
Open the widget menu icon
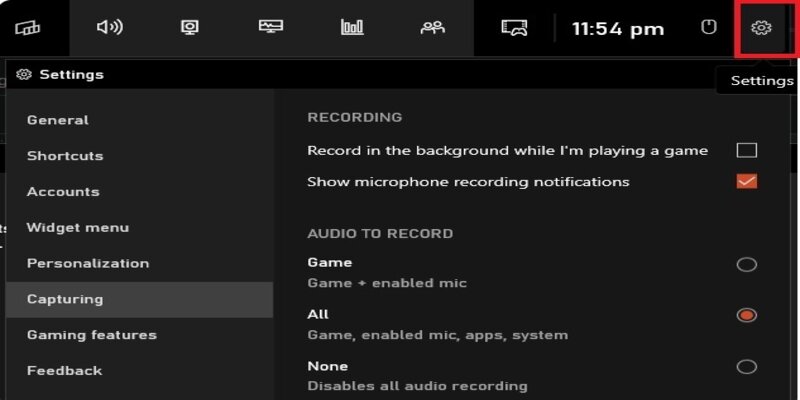tap(28, 27)
